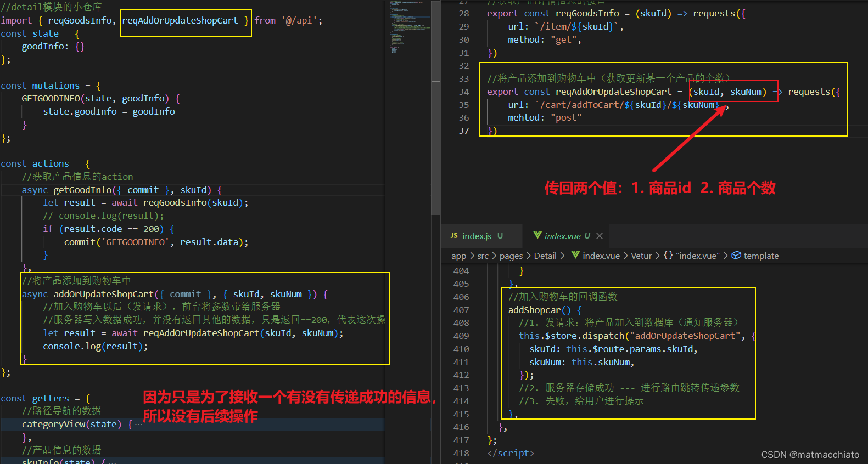
Task: Open the 'src' breadcrumb segment
Action: [483, 256]
